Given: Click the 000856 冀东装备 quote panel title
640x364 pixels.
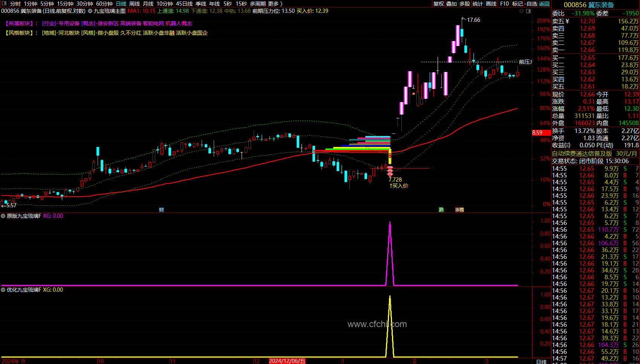Looking at the screenshot, I should pyautogui.click(x=589, y=5).
